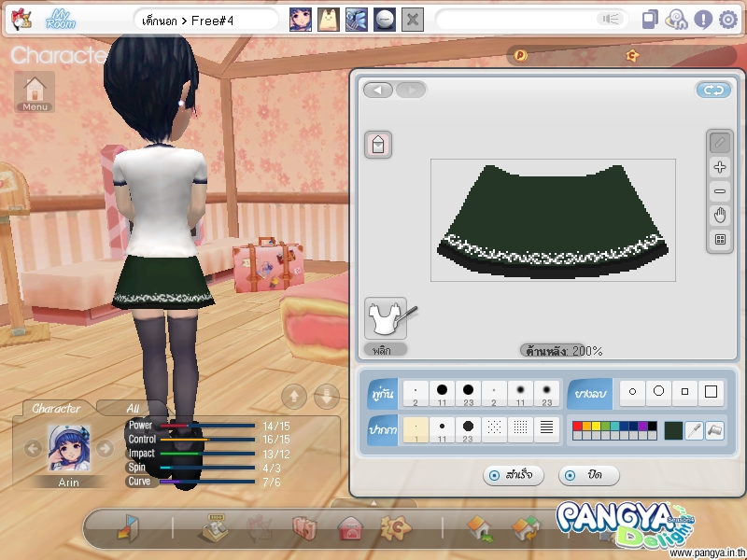747x560 pixels.
Task: Select small circle eraser
Action: point(633,392)
